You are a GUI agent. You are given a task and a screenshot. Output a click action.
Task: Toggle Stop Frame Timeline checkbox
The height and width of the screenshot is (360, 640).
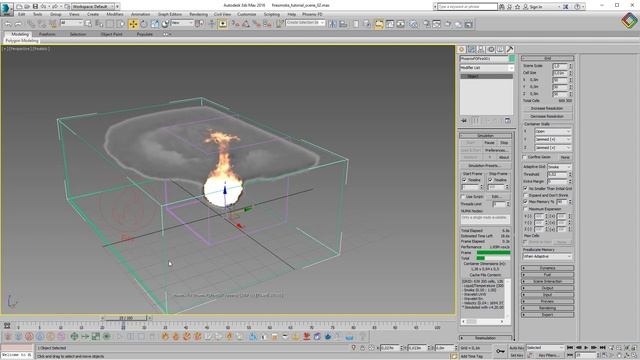(x=491, y=180)
